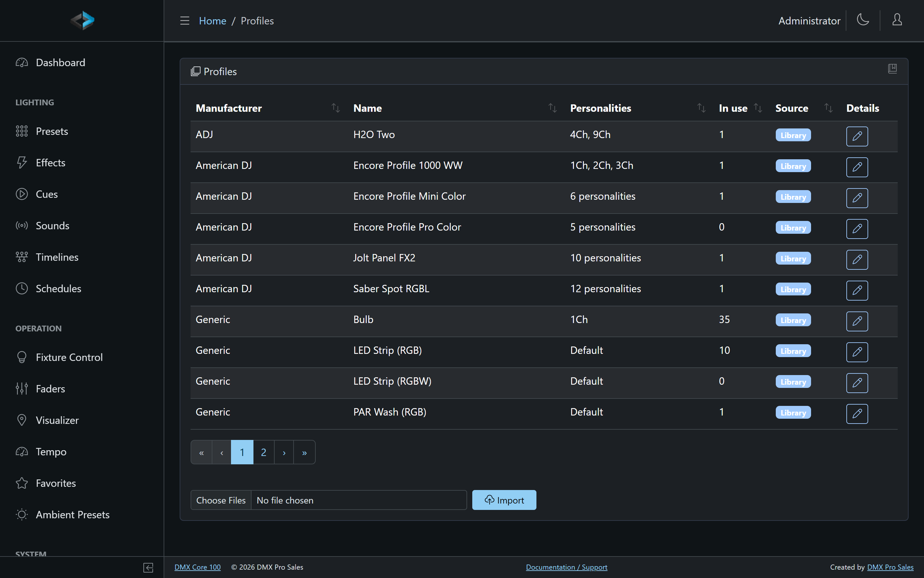The image size is (924, 578).
Task: Open Schedules from the sidebar
Action: tap(82, 289)
